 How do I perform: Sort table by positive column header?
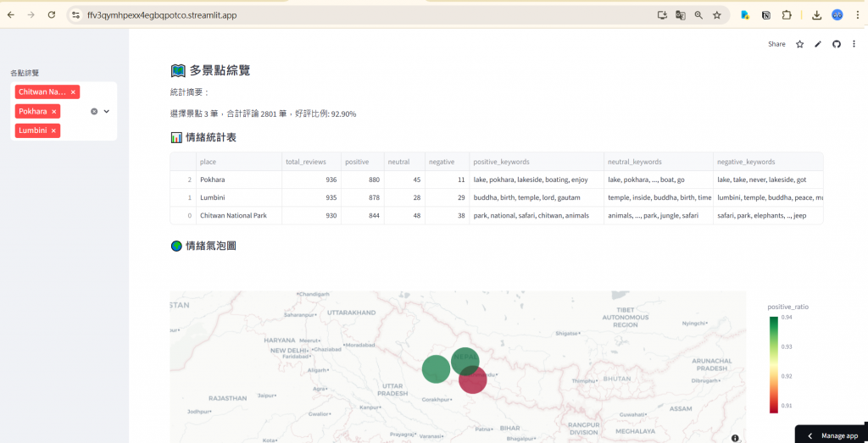coord(362,162)
